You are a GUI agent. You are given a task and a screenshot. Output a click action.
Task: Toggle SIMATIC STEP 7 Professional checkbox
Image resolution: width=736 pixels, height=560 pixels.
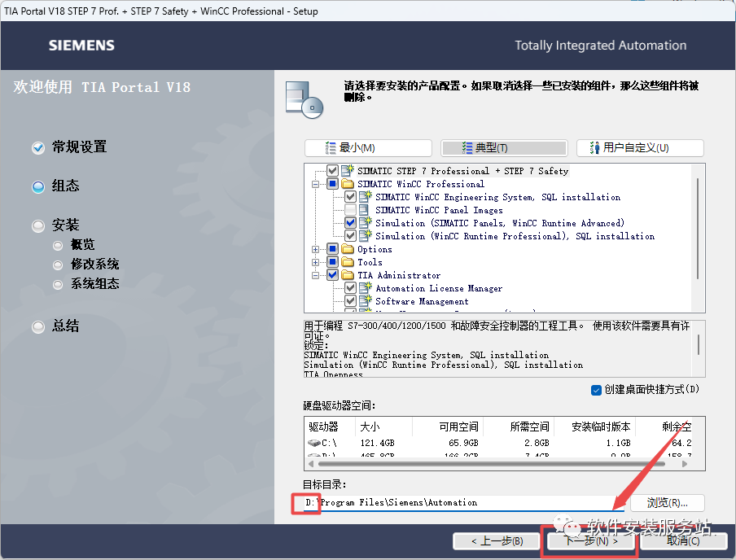point(332,170)
